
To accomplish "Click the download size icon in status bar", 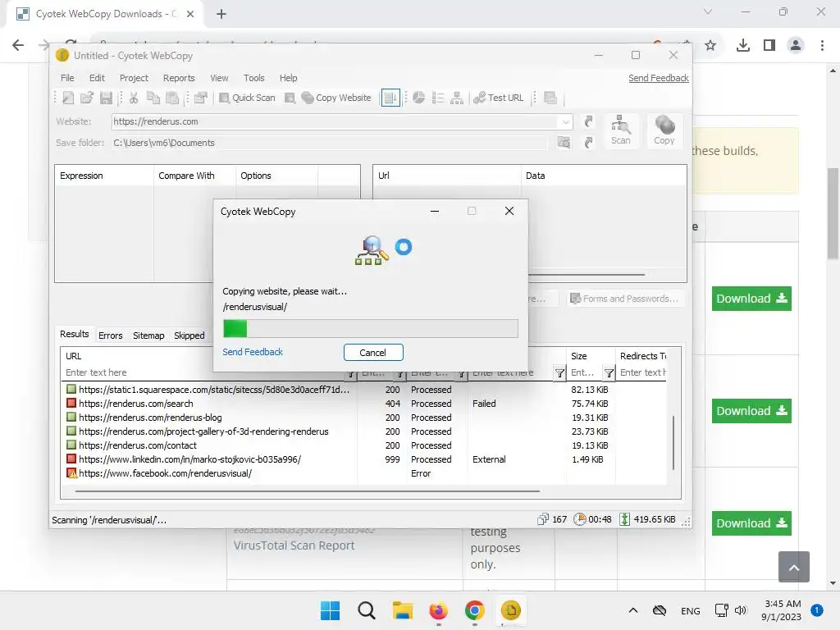I will pyautogui.click(x=624, y=519).
